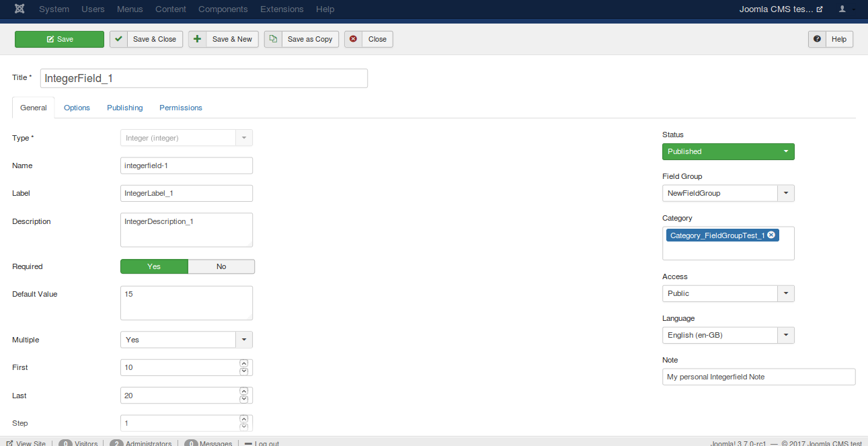This screenshot has width=868, height=446.
Task: Decrease the Last value stepper
Action: pos(244,400)
